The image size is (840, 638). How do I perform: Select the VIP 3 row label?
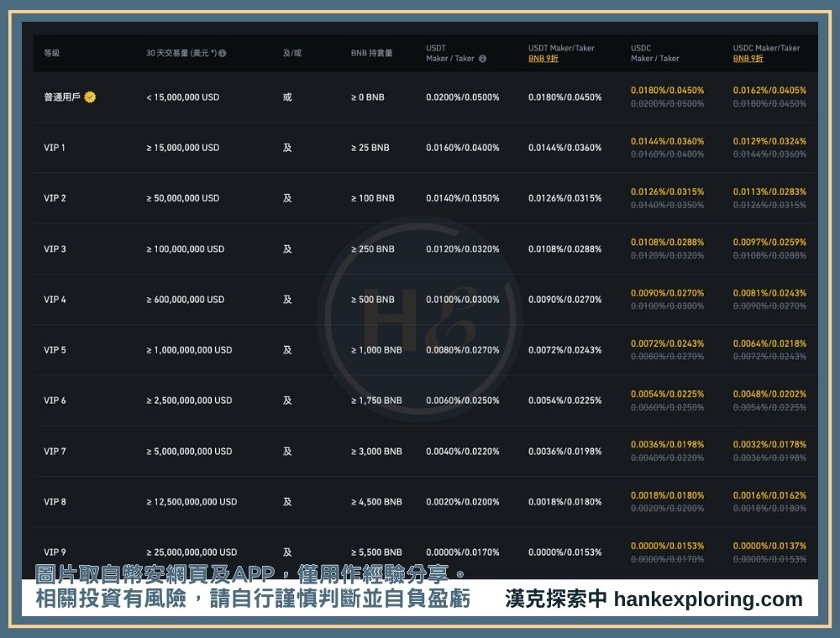pyautogui.click(x=55, y=248)
